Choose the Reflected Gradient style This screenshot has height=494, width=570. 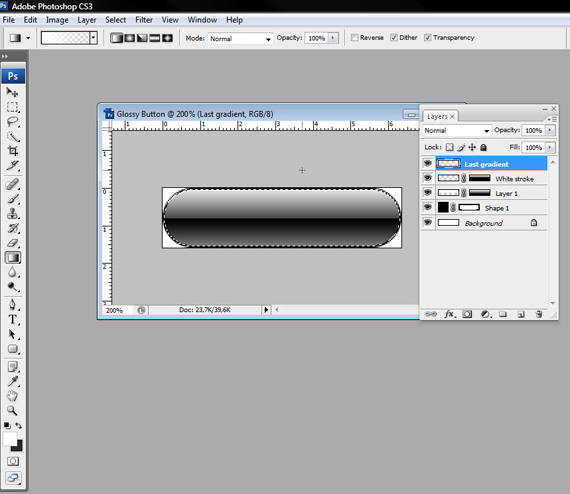tap(154, 38)
